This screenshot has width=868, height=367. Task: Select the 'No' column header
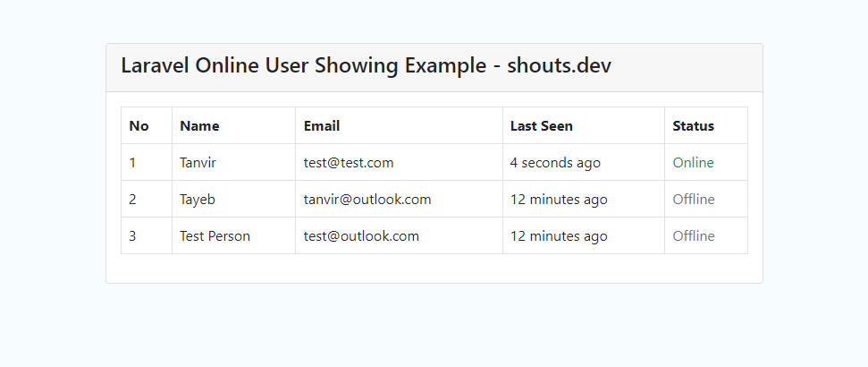coord(139,126)
